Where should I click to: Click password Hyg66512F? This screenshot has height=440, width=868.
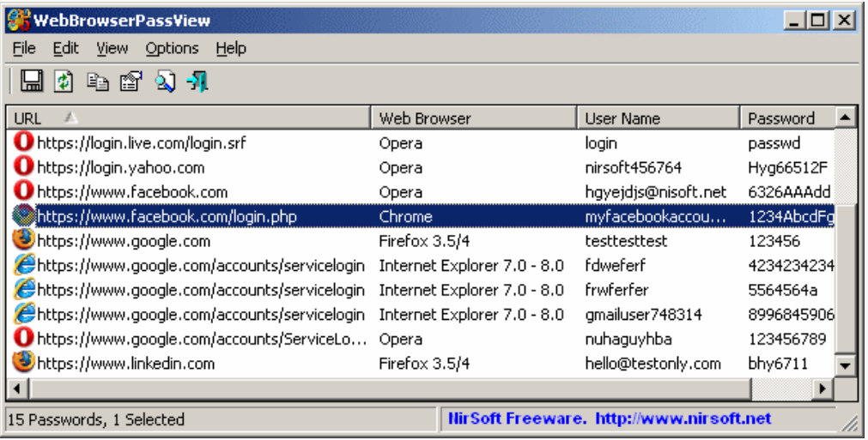point(788,167)
